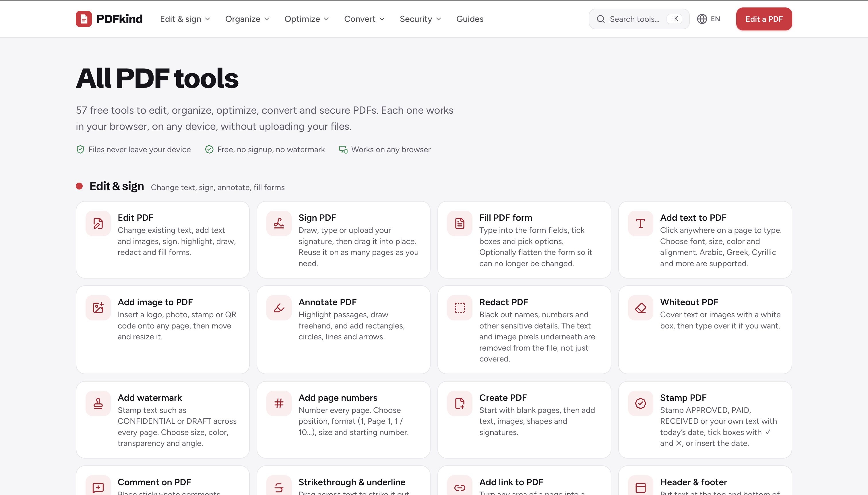The height and width of the screenshot is (495, 868).
Task: Open the Sign PDF title link
Action: click(317, 218)
